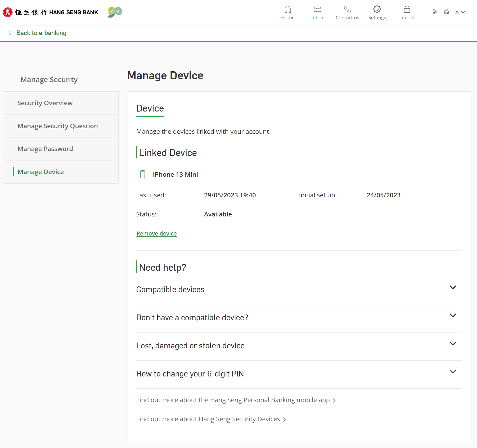Screen dimensions: 477x448
Task: Click the Log off lock icon
Action: (x=407, y=10)
